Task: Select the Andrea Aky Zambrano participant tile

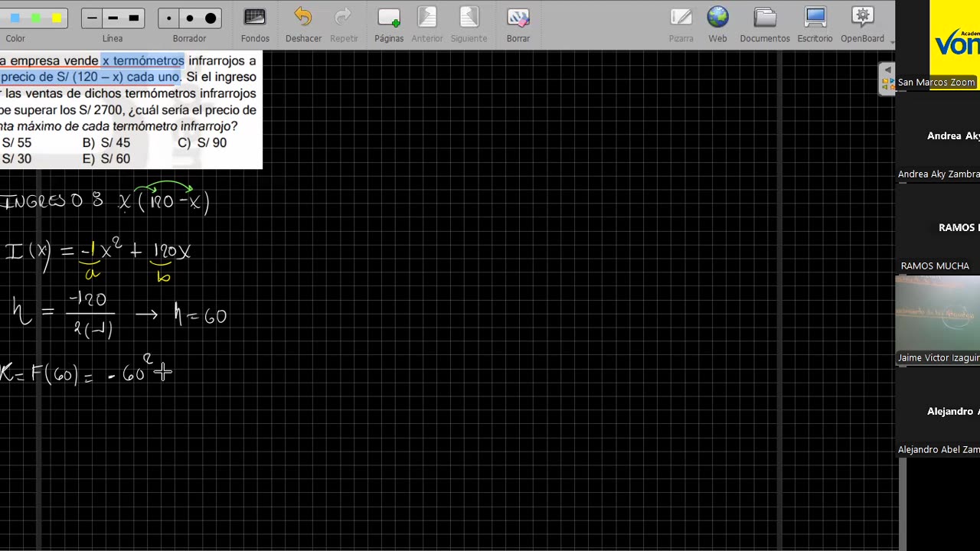Action: click(x=938, y=136)
